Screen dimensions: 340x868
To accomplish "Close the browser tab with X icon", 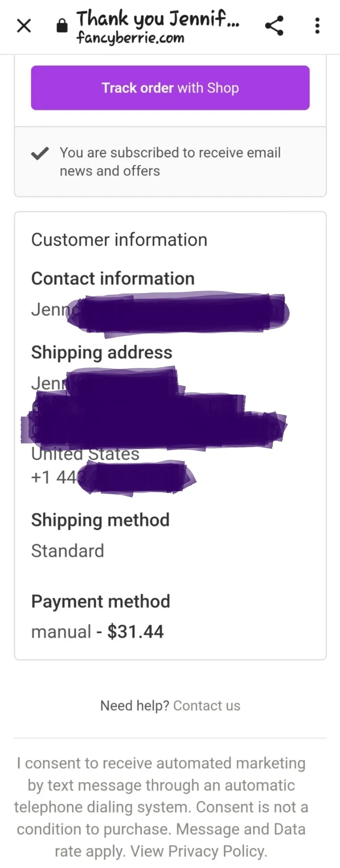I will point(24,26).
